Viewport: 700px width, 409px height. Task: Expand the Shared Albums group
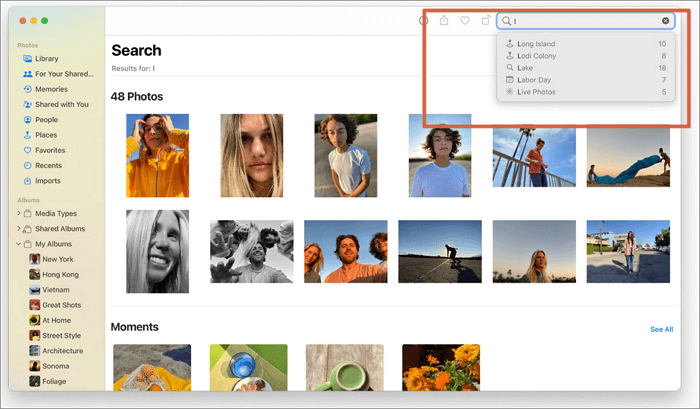[20, 228]
